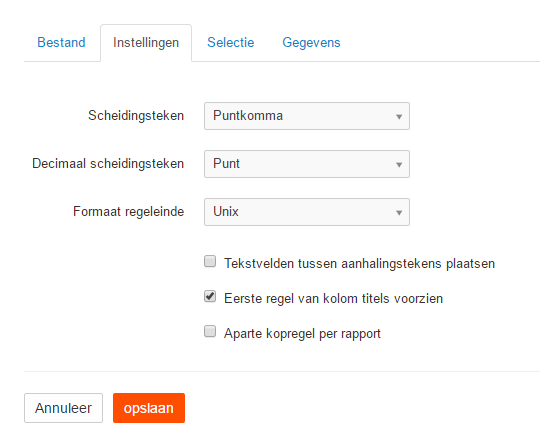
Task: Click the Tekstvelden tussen aanhalingstekens plaatsen label text
Action: click(x=359, y=263)
